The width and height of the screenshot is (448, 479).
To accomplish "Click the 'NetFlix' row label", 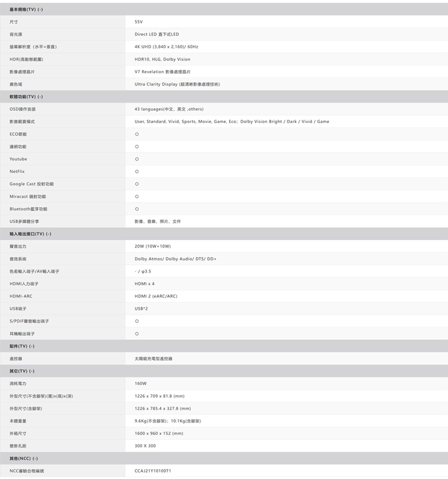I will click(17, 172).
